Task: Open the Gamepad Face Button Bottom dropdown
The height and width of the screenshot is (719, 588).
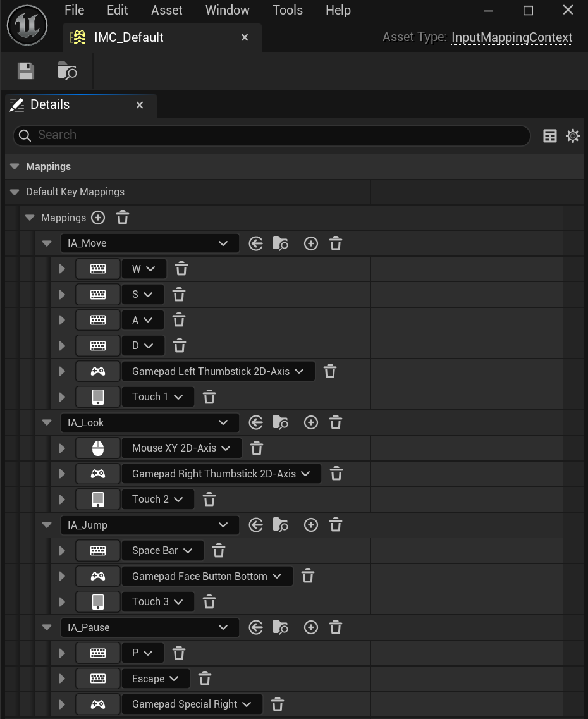Action: pyautogui.click(x=207, y=576)
